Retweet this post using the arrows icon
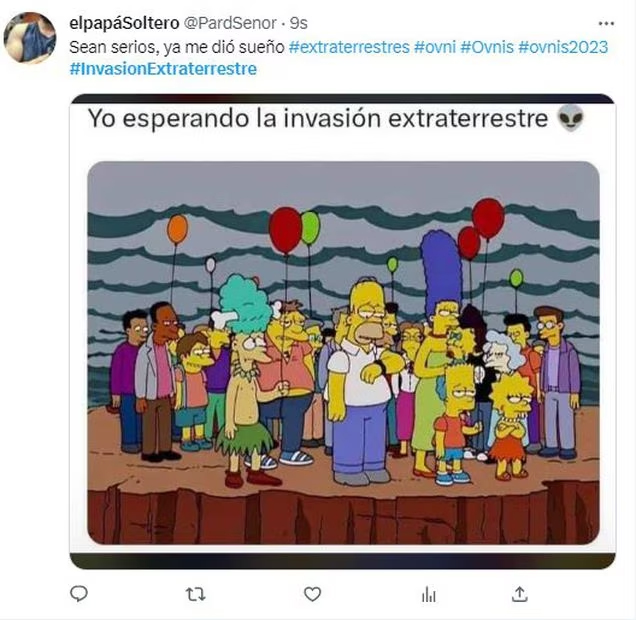636x620 pixels. 196,595
